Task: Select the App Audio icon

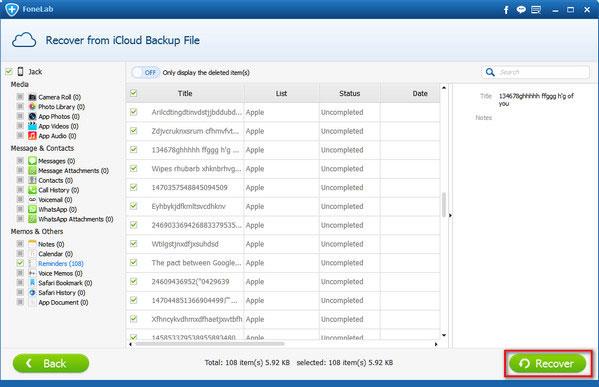Action: click(x=32, y=136)
